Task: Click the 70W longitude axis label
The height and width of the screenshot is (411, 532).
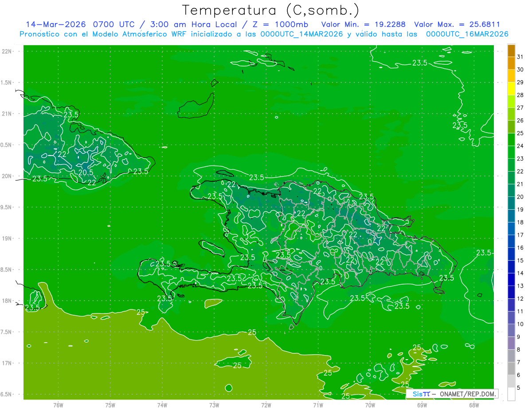Action: (x=370, y=405)
